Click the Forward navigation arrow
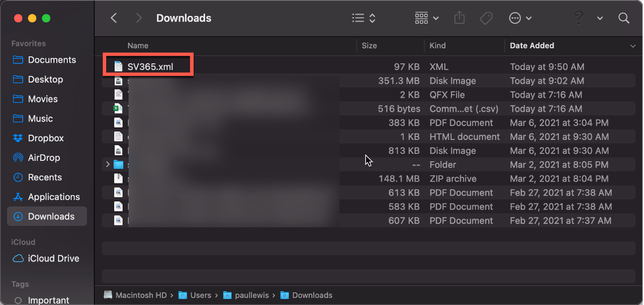 coord(139,18)
